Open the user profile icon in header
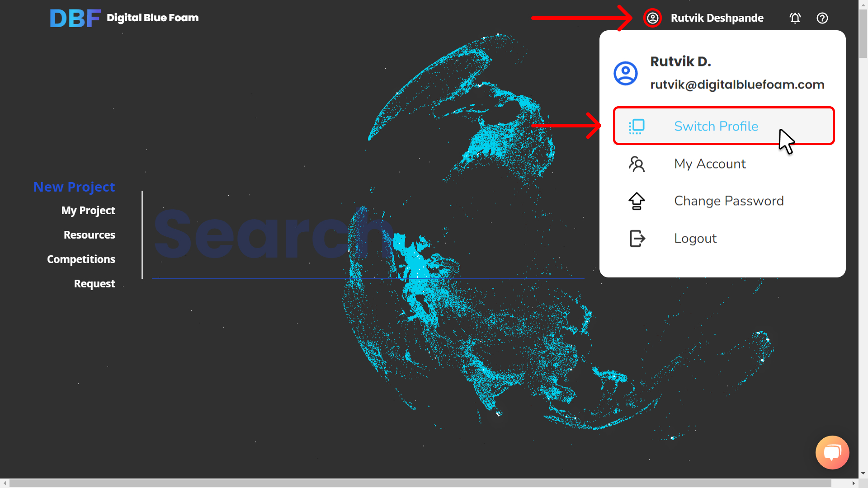Screen dimensions: 868x488 point(652,18)
